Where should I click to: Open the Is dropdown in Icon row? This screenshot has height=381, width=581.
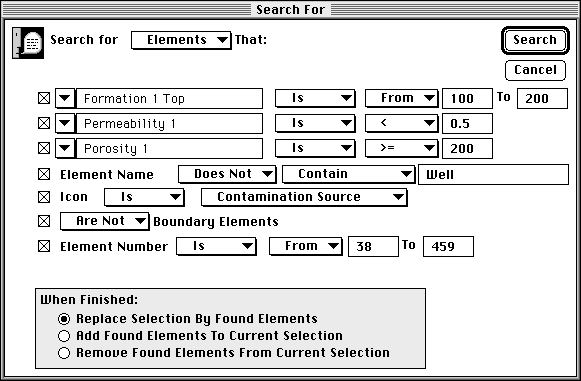[x=144, y=197]
